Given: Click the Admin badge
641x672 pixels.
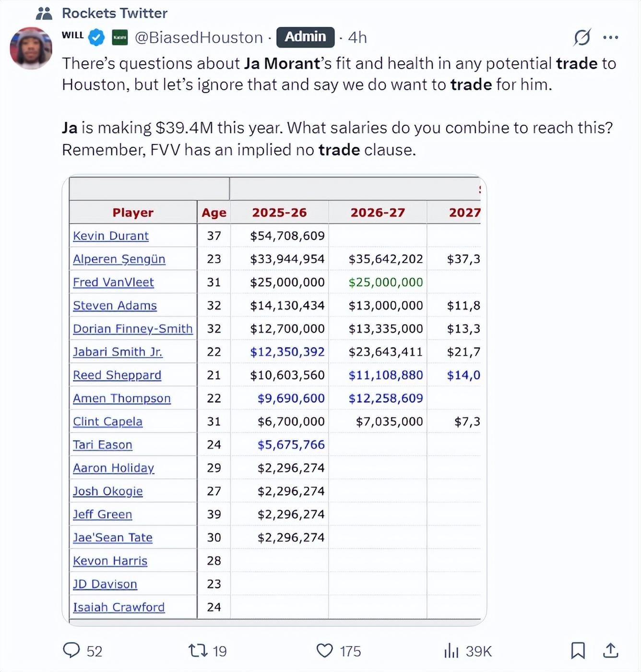Looking at the screenshot, I should click(305, 37).
